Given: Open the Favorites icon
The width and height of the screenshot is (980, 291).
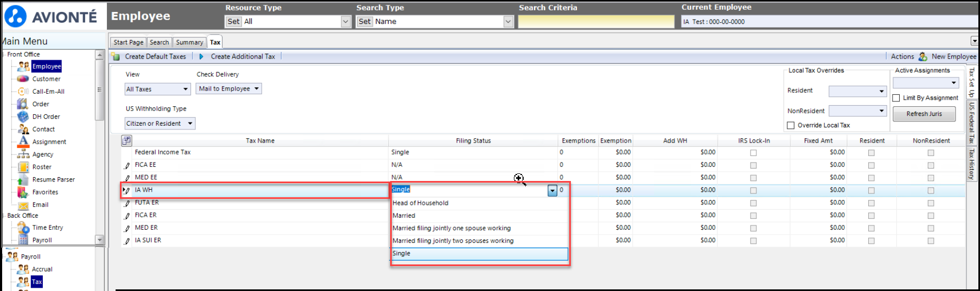Looking at the screenshot, I should [23, 192].
